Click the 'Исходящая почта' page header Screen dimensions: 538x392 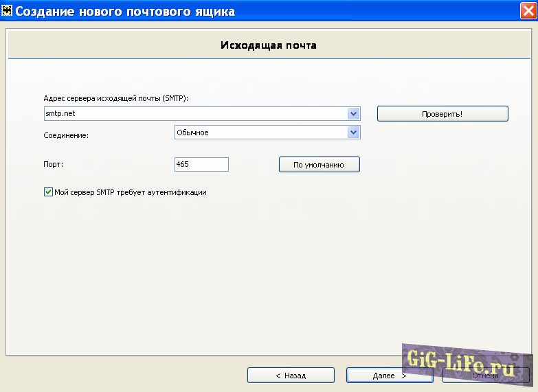268,45
